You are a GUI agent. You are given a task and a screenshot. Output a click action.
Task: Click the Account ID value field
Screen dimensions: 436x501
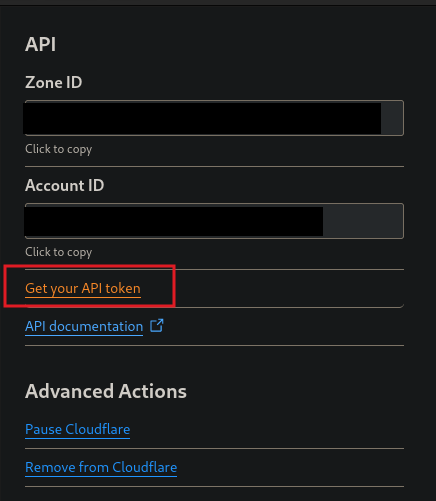click(214, 221)
